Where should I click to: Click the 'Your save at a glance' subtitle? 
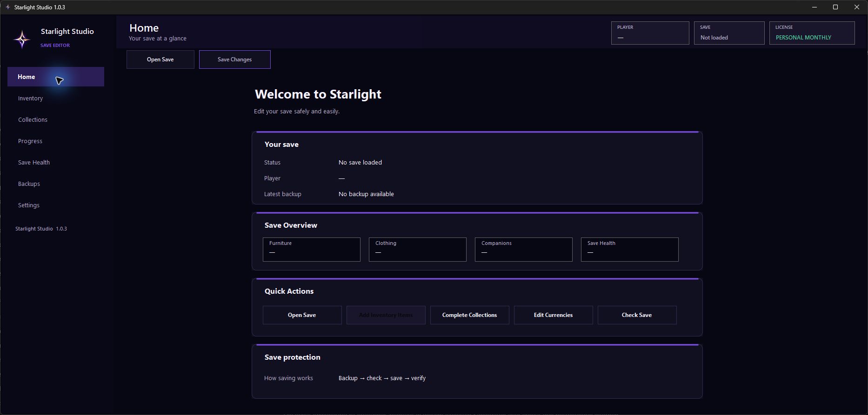point(158,38)
